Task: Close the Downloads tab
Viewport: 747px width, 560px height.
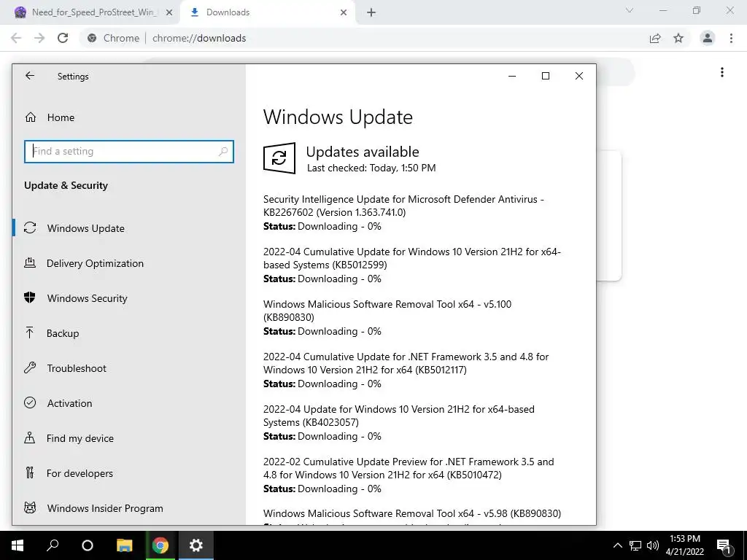Action: point(344,13)
